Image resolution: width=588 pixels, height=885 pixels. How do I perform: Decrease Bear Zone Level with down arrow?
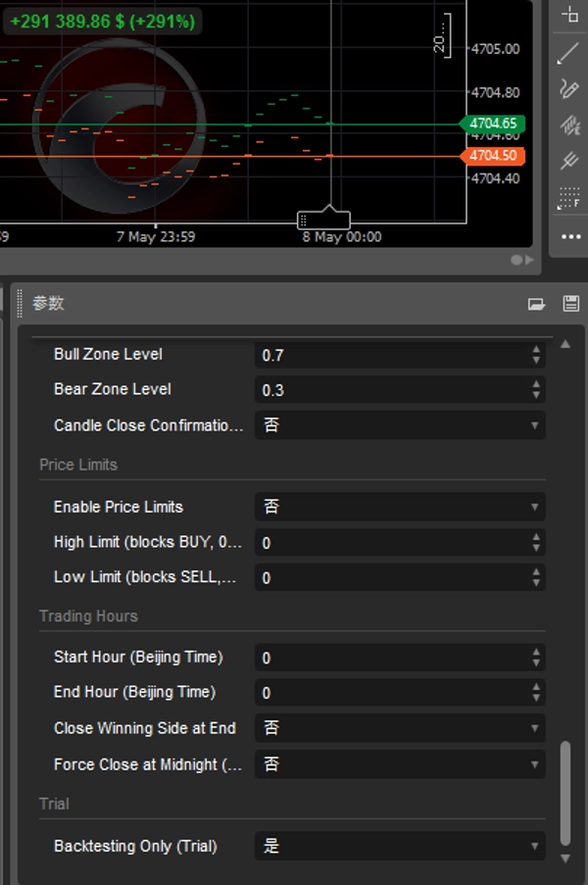536,396
